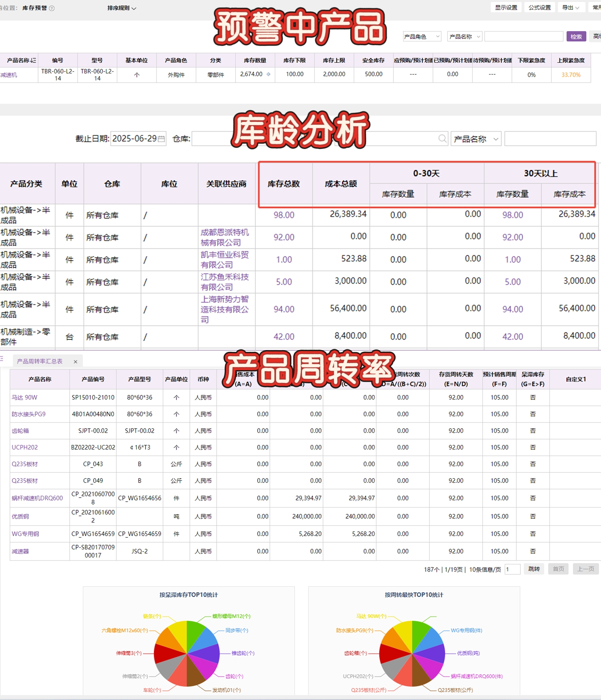Open the 减速机 product link
The width and height of the screenshot is (601, 700).
click(x=9, y=75)
